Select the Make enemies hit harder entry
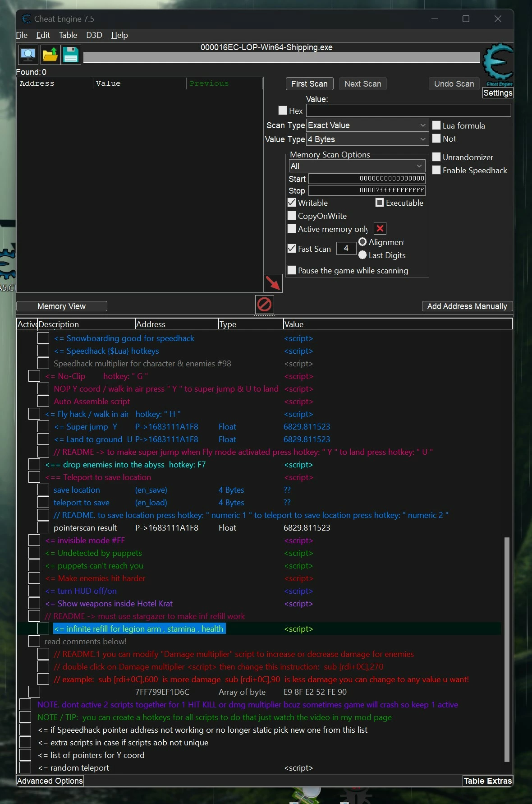 pyautogui.click(x=95, y=578)
